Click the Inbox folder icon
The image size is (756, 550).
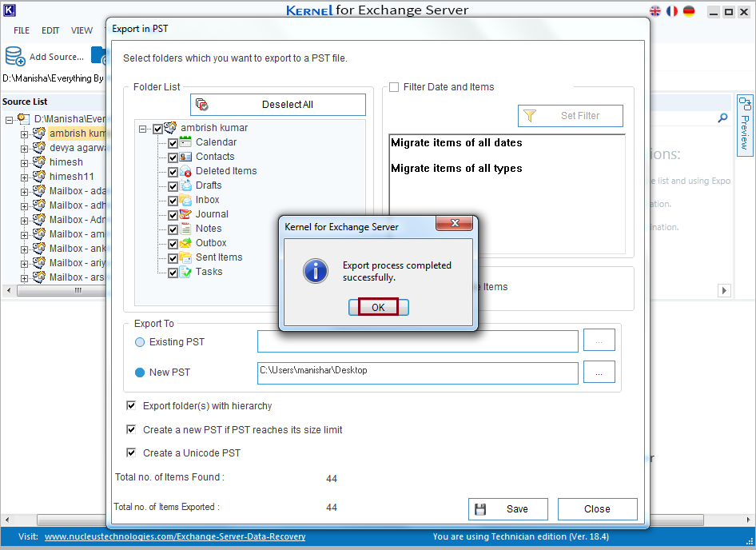click(185, 200)
